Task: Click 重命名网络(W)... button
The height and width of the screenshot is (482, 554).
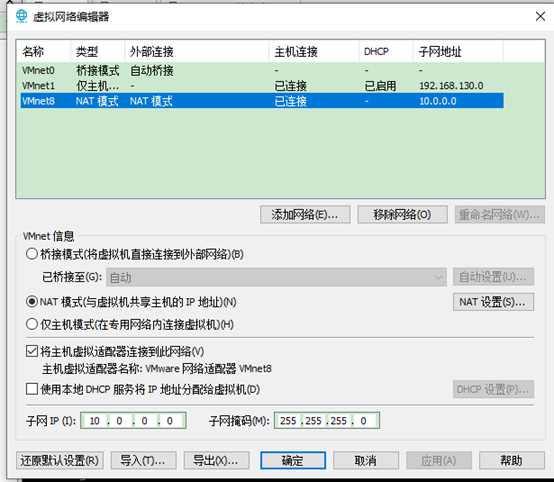Action: pyautogui.click(x=500, y=214)
